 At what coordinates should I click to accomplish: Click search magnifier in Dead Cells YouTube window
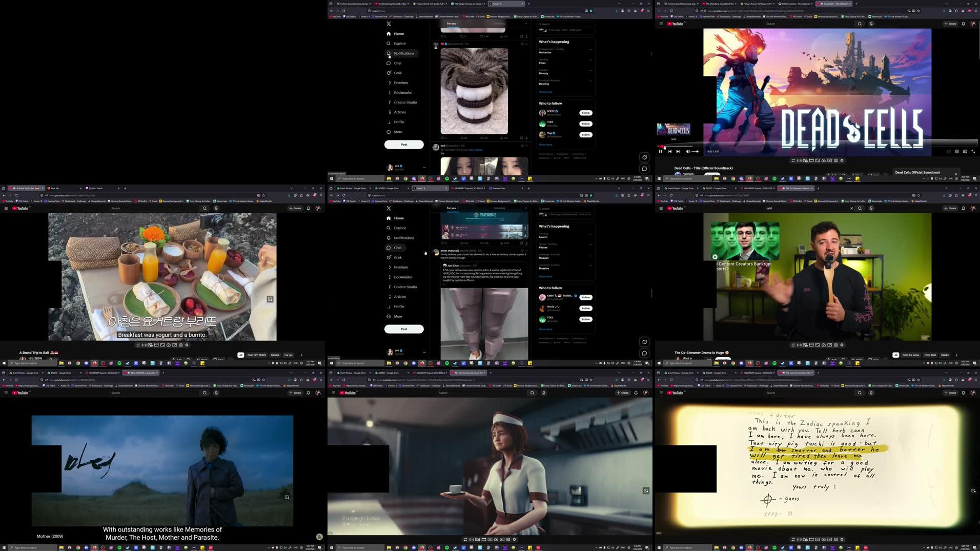coord(860,24)
